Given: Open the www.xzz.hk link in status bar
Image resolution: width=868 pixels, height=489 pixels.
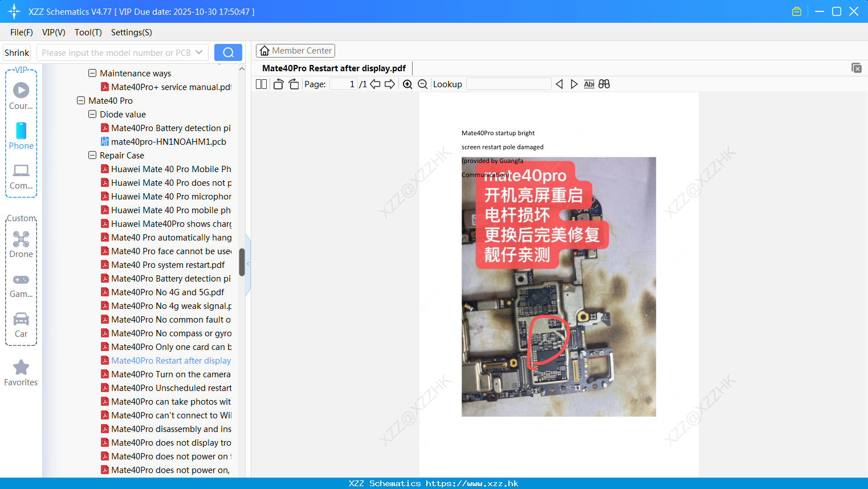Looking at the screenshot, I should point(472,483).
